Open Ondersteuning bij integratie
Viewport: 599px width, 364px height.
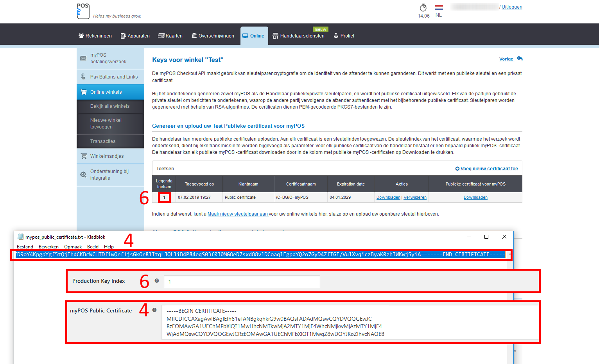pyautogui.click(x=109, y=175)
